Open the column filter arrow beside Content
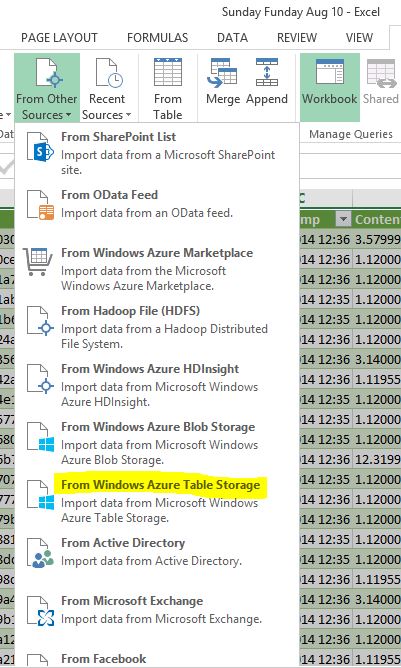Viewport: 401px width, 668px height. [343, 220]
